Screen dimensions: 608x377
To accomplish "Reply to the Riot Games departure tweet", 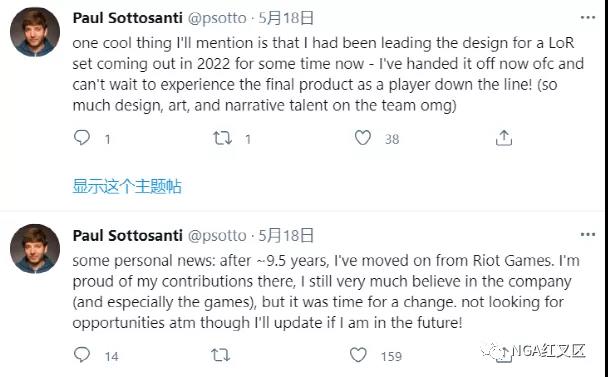I will pos(82,355).
